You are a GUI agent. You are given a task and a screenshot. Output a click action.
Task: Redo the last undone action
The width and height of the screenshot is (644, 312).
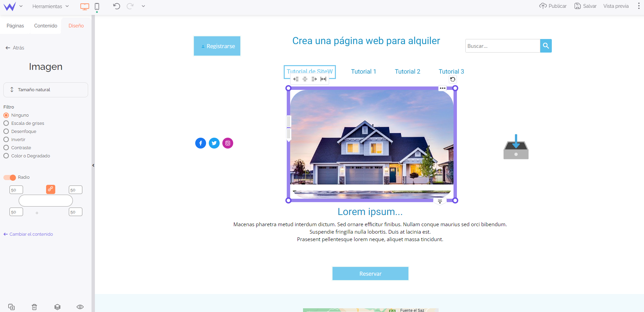(130, 6)
